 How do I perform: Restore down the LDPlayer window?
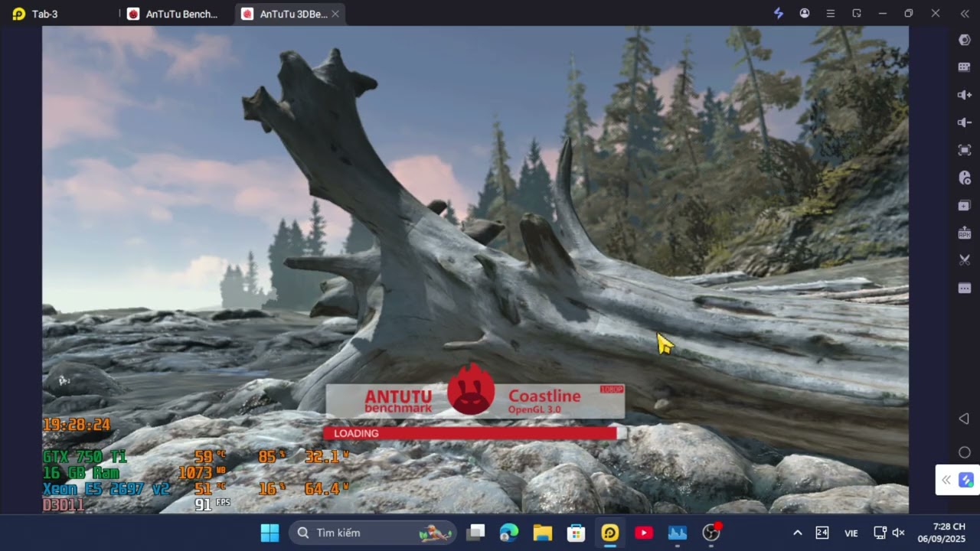(x=909, y=13)
